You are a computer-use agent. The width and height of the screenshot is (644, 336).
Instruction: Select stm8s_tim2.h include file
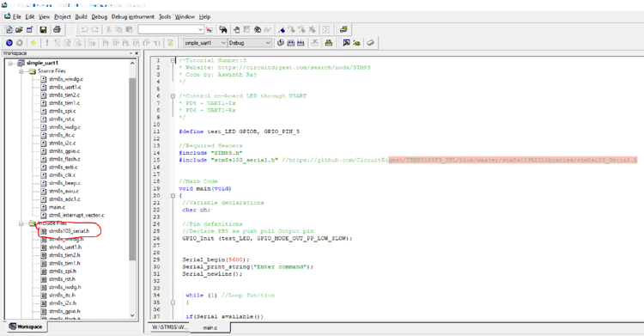[x=64, y=255]
